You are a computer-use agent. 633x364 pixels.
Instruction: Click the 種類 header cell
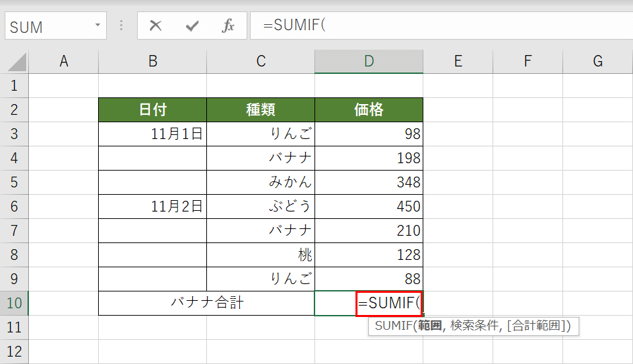click(261, 109)
